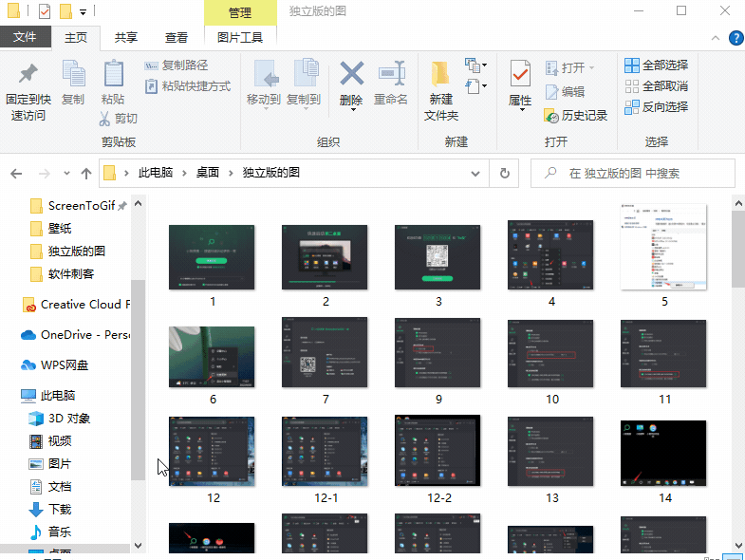
Task: Click the file list scroll down arrow
Action: (x=738, y=545)
